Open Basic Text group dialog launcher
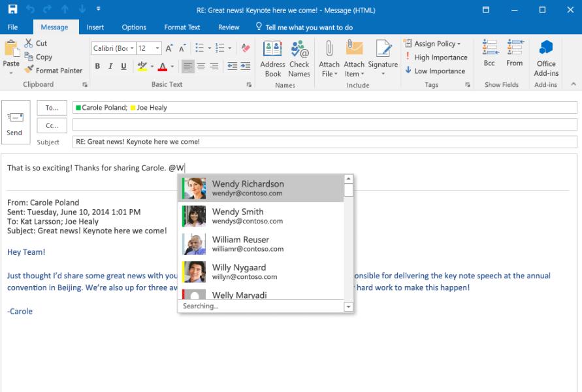The height and width of the screenshot is (392, 582). point(249,85)
